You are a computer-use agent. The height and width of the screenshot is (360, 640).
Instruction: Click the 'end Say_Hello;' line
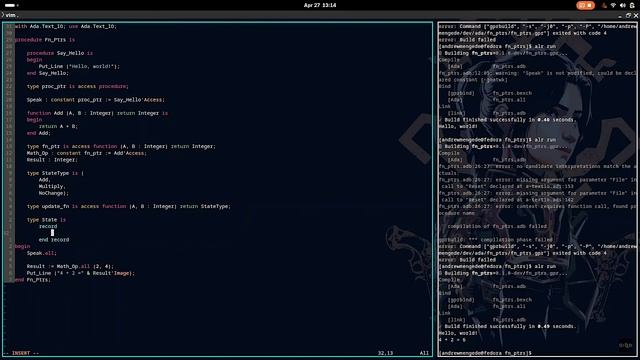[48, 73]
